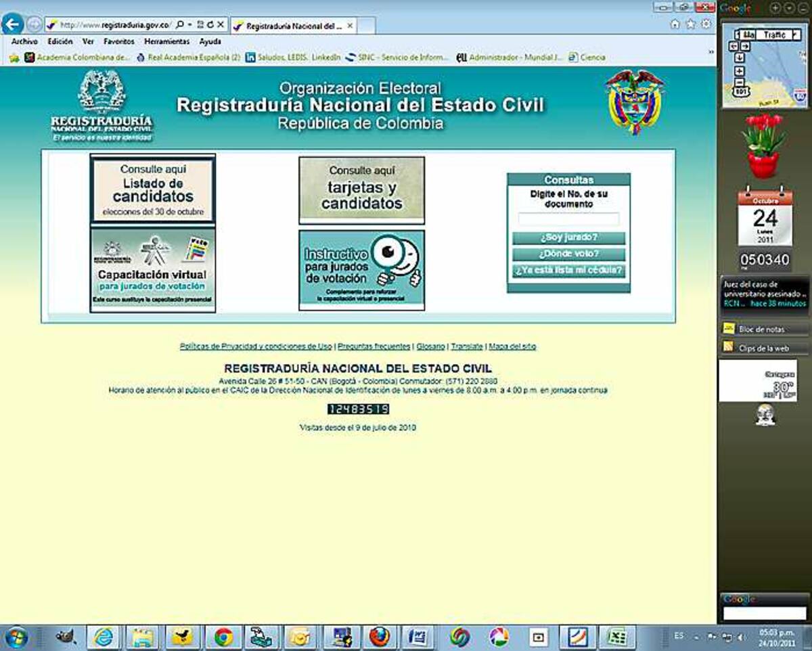812x651 pixels.
Task: Click the browser forward arrow button
Action: point(34,25)
